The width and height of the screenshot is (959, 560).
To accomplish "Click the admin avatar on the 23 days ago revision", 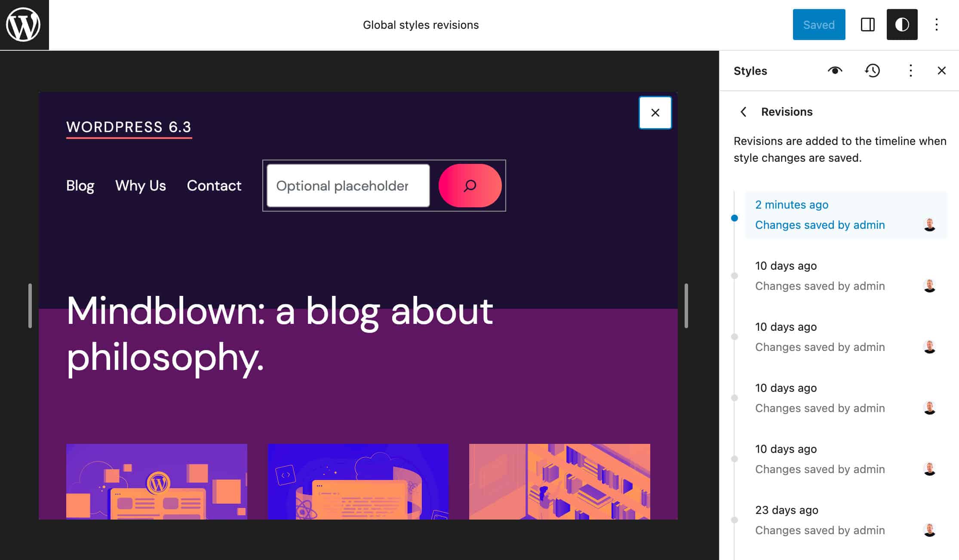I will [x=930, y=530].
